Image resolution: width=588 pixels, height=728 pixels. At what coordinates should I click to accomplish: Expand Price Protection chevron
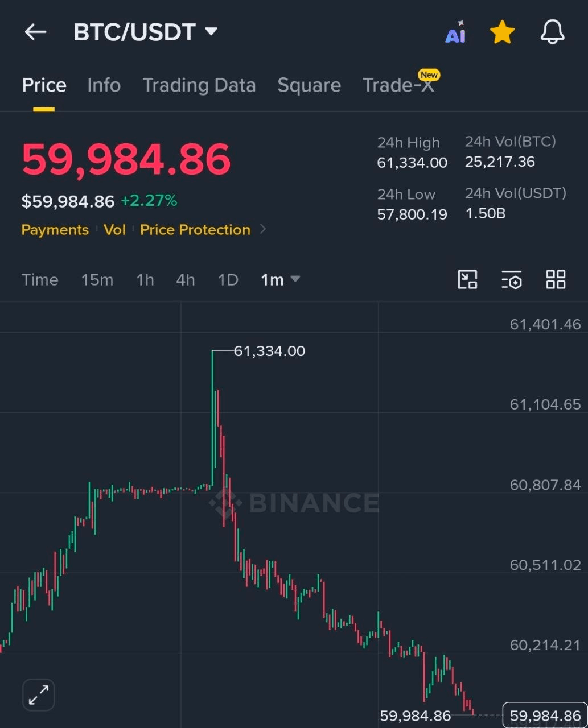(262, 229)
